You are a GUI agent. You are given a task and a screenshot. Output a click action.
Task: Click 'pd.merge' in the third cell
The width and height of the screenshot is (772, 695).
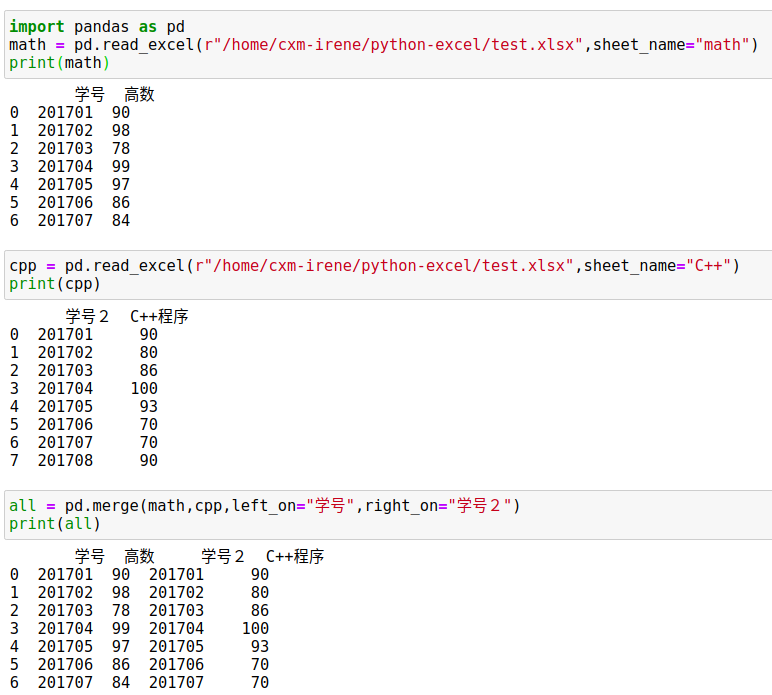coord(102,505)
